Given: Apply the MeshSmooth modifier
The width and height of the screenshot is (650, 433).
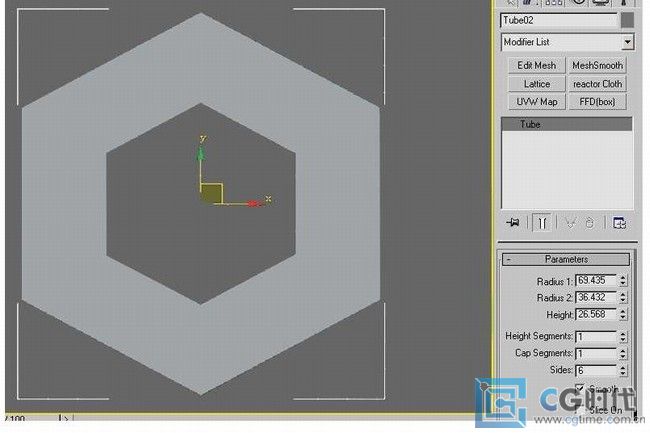Looking at the screenshot, I should (597, 65).
